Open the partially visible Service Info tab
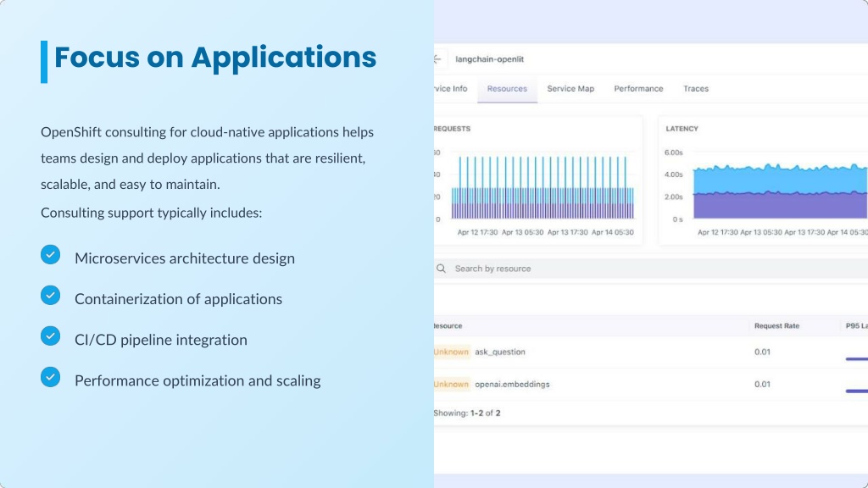Viewport: 868px width, 488px height. pyautogui.click(x=450, y=89)
